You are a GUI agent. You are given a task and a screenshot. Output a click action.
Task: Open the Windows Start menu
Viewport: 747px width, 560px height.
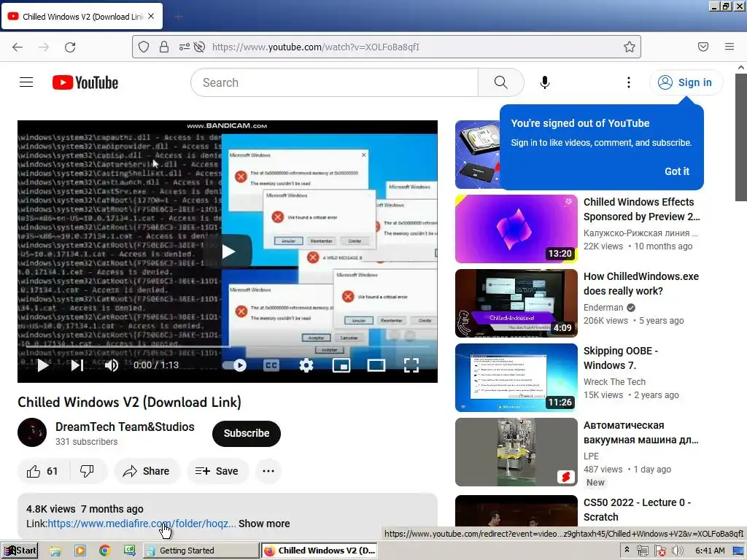point(20,551)
